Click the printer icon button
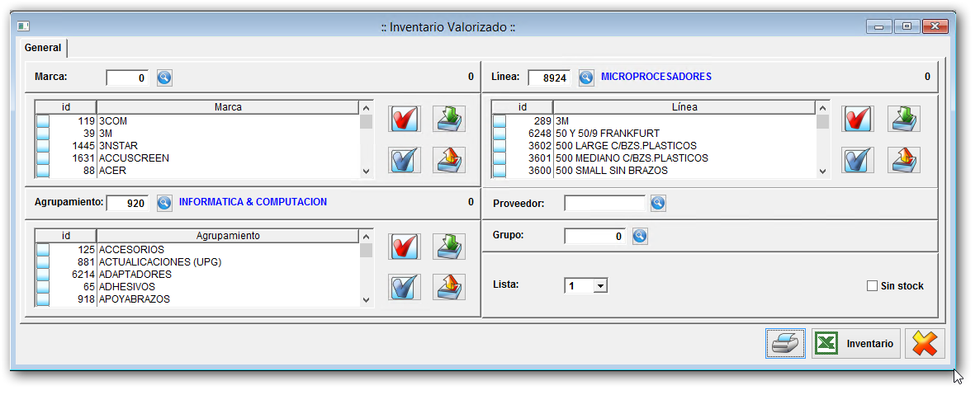Screen dimensions: 980x395 pyautogui.click(x=786, y=343)
